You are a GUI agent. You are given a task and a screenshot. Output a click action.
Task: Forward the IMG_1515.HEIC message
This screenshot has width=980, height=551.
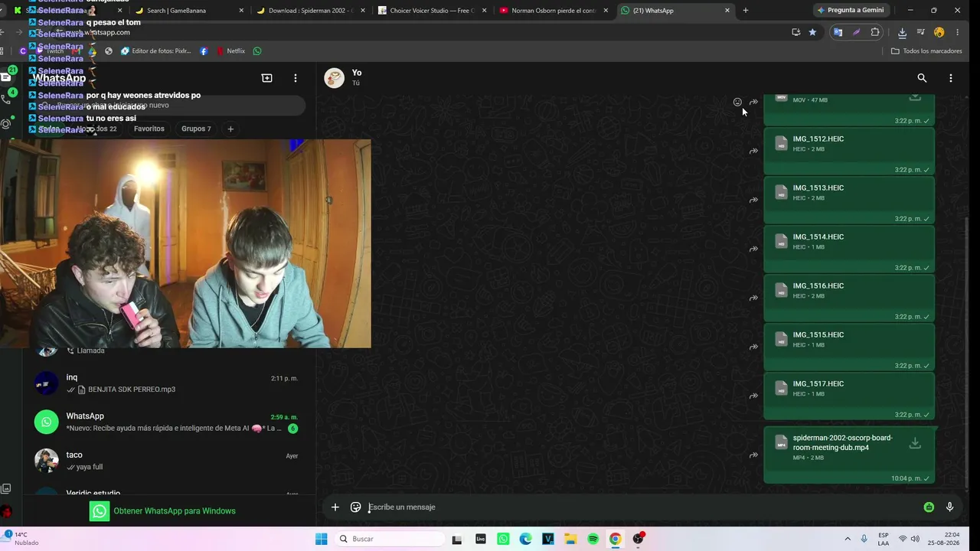point(753,347)
